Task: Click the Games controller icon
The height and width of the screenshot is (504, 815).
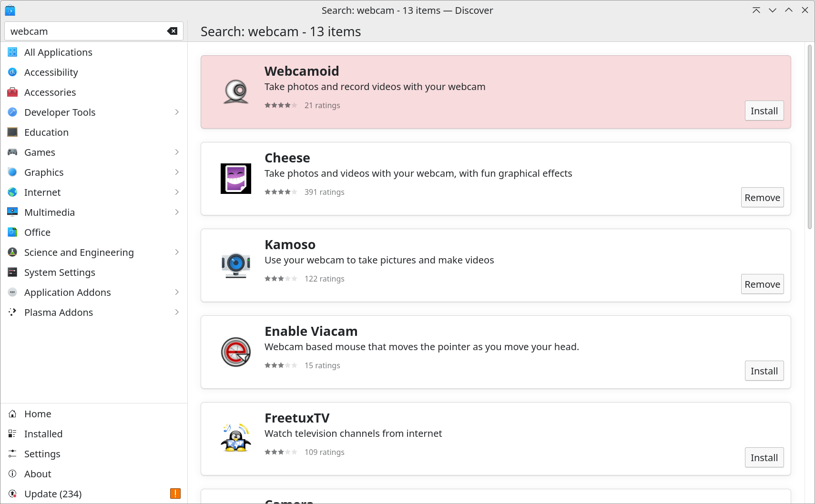Action: pyautogui.click(x=12, y=152)
